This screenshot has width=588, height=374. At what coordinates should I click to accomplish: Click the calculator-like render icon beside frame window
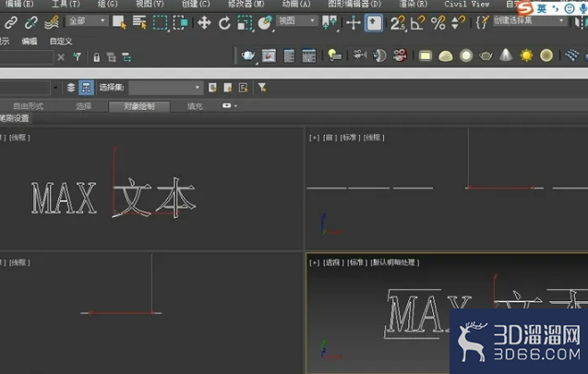point(289,56)
